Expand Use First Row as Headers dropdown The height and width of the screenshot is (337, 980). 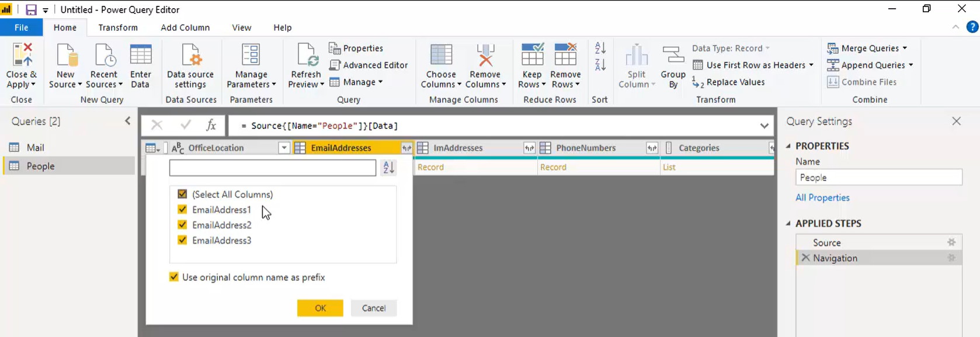[x=811, y=65]
